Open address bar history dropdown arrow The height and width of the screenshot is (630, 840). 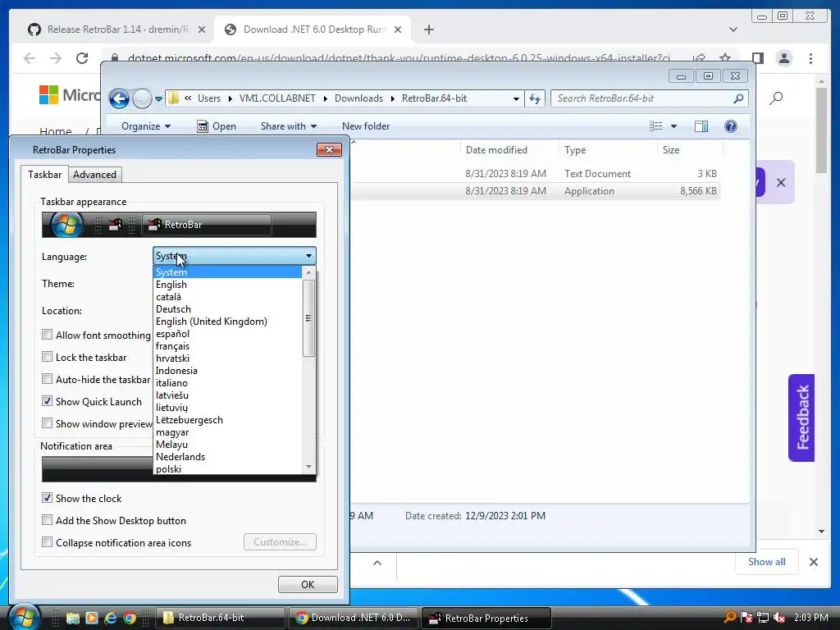(x=516, y=98)
